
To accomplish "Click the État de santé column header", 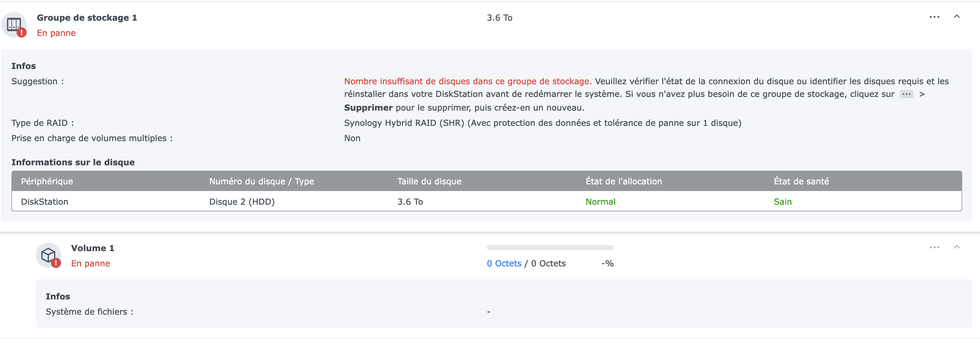I will [801, 181].
